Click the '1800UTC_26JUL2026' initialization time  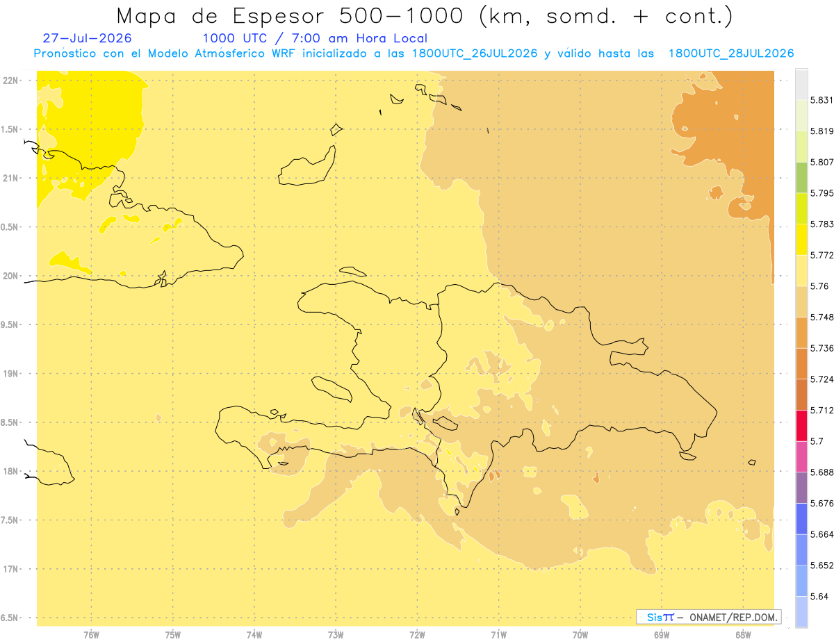[x=474, y=53]
